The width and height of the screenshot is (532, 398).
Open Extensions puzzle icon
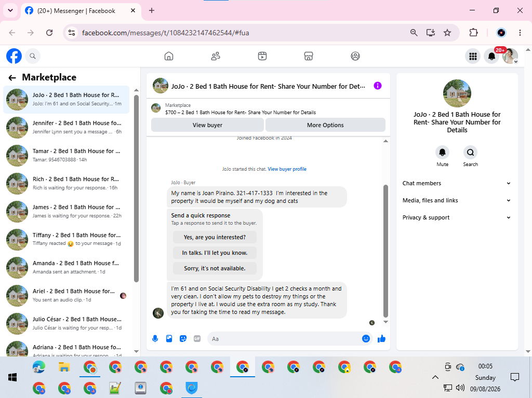(473, 33)
